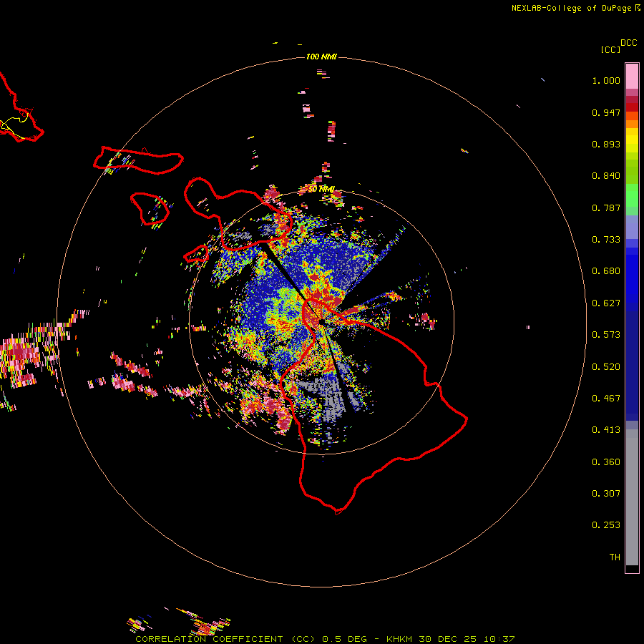The height and width of the screenshot is (644, 644).
Task: Click the TH threshold label
Action: [615, 557]
